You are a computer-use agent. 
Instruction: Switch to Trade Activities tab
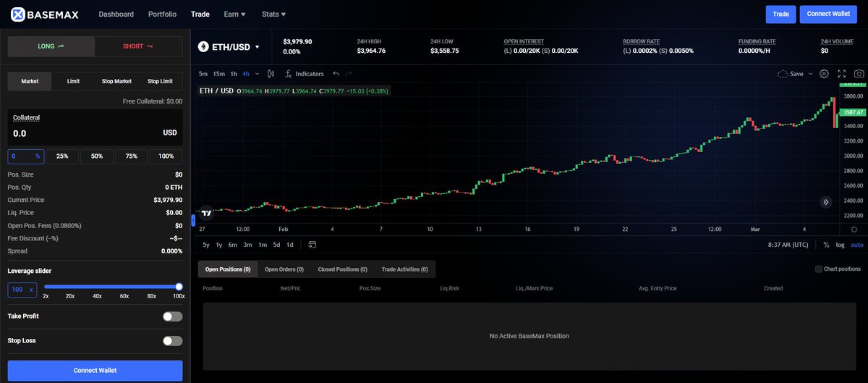[404, 269]
